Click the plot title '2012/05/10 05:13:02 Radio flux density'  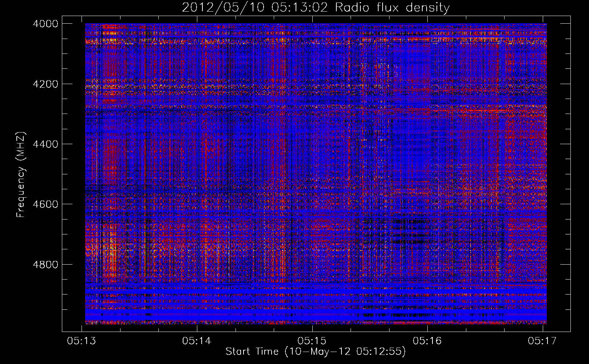[x=316, y=8]
